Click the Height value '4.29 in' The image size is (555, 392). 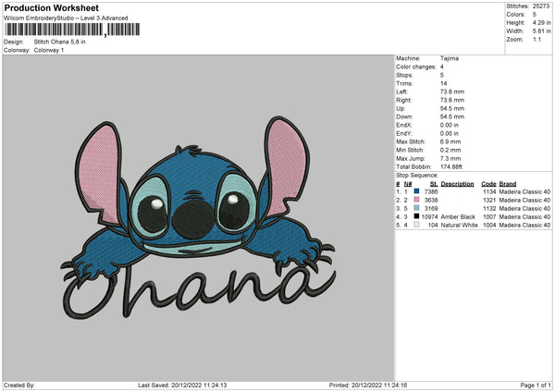point(541,22)
